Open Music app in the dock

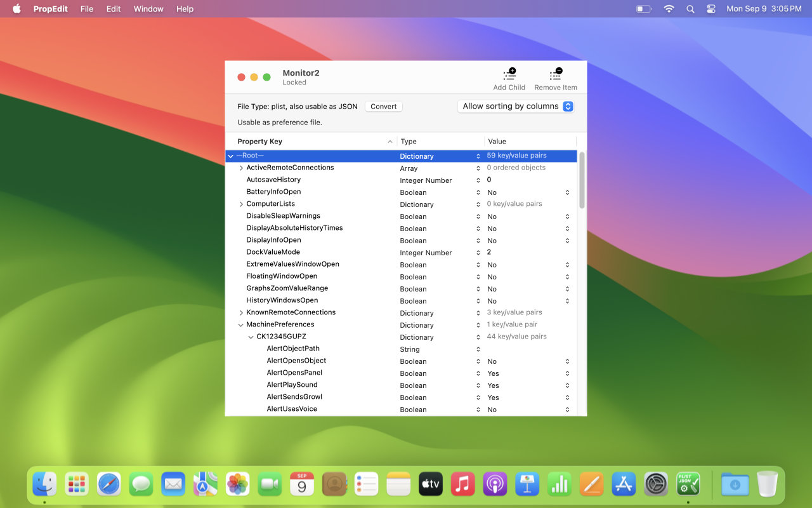[463, 485]
